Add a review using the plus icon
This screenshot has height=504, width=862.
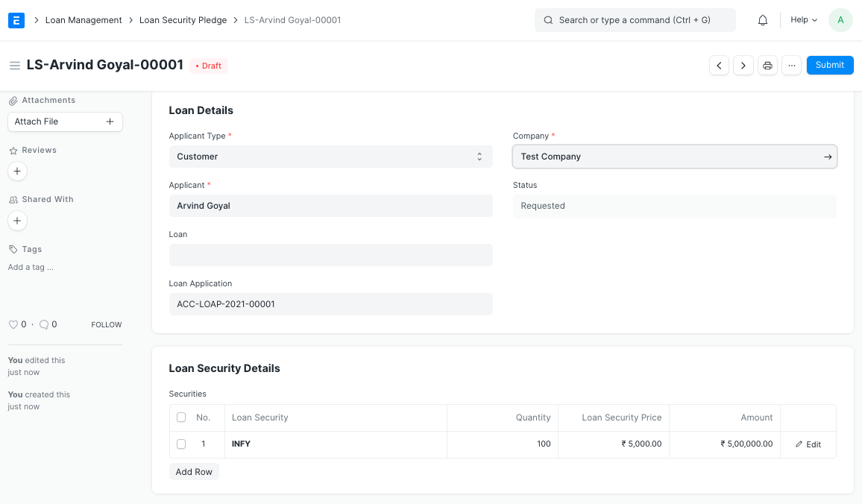tap(17, 171)
